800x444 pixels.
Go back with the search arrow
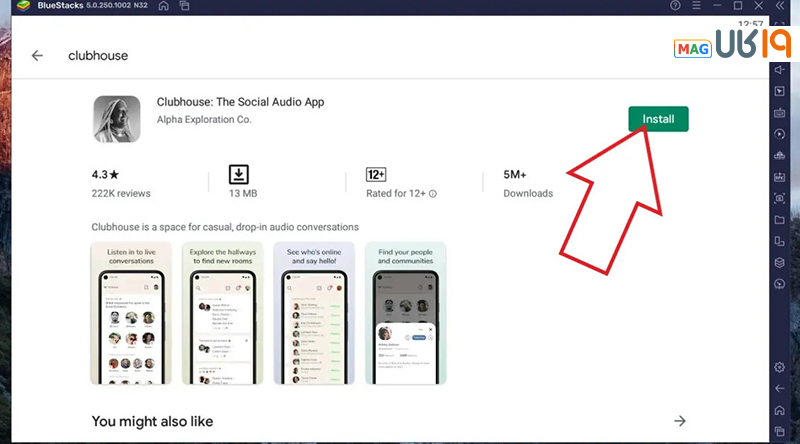coord(37,56)
